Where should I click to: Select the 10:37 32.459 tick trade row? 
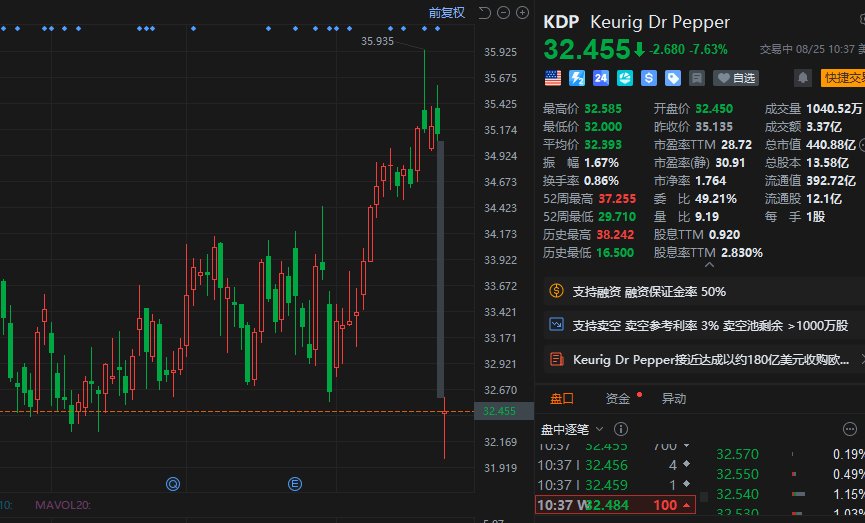[x=614, y=485]
